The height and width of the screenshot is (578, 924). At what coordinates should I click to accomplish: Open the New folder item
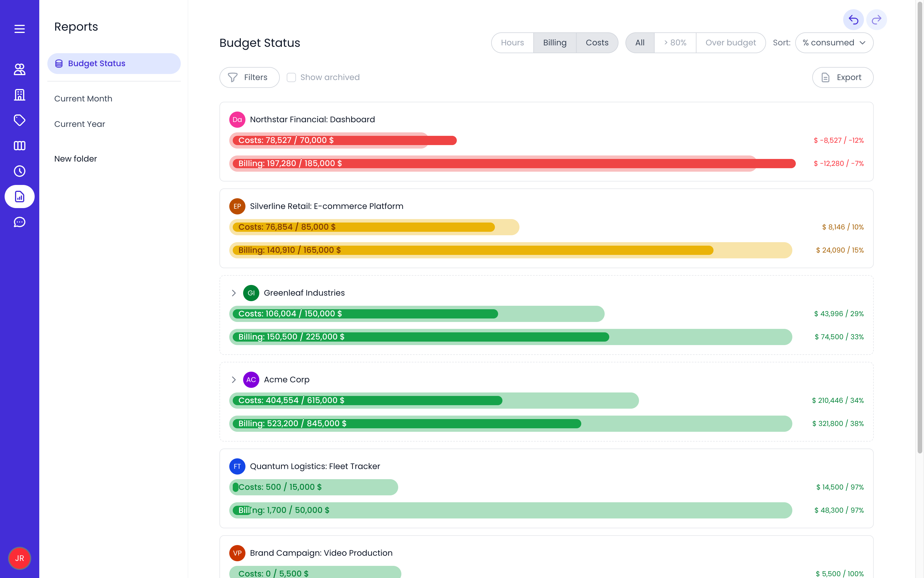click(76, 159)
